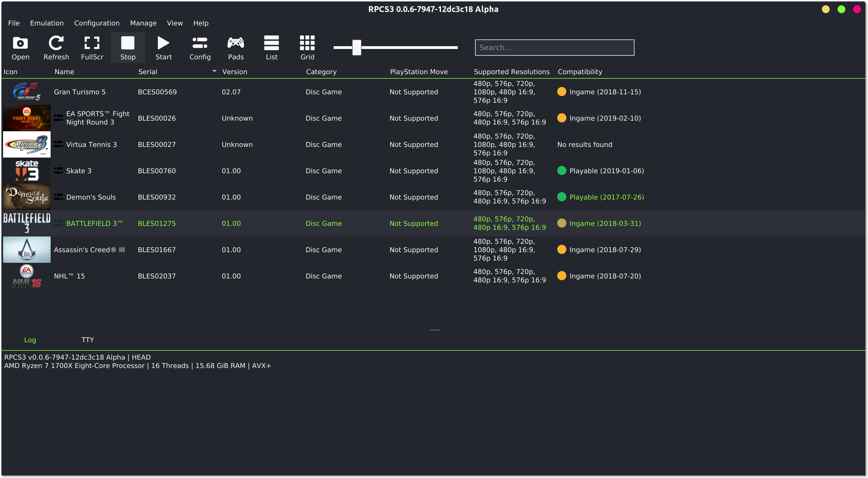868x478 pixels.
Task: Select serial BCES00569 cell
Action: click(x=157, y=92)
